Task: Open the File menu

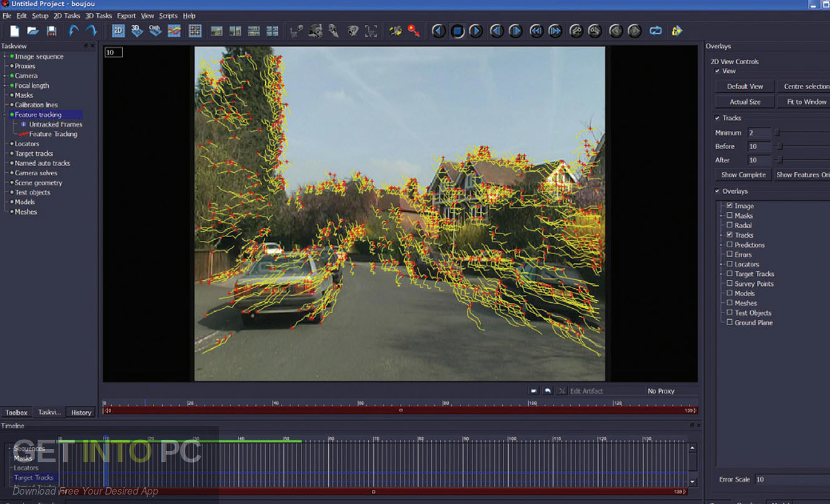Action: tap(7, 16)
